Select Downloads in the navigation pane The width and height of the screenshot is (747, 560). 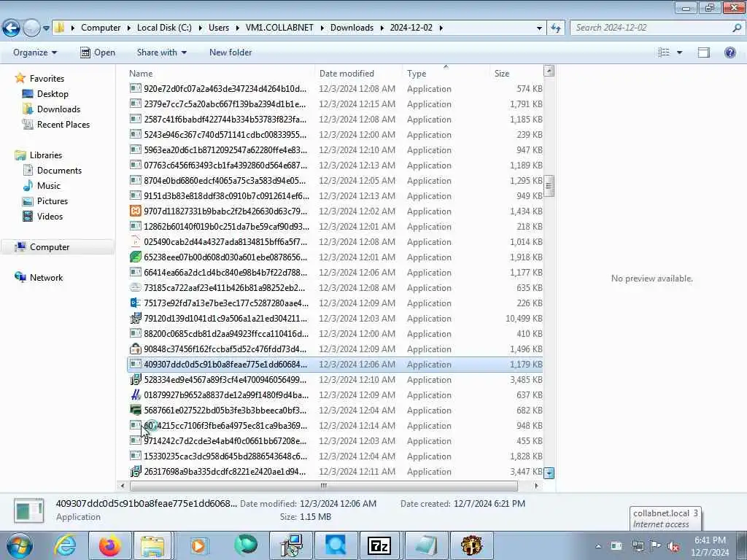[x=58, y=109]
